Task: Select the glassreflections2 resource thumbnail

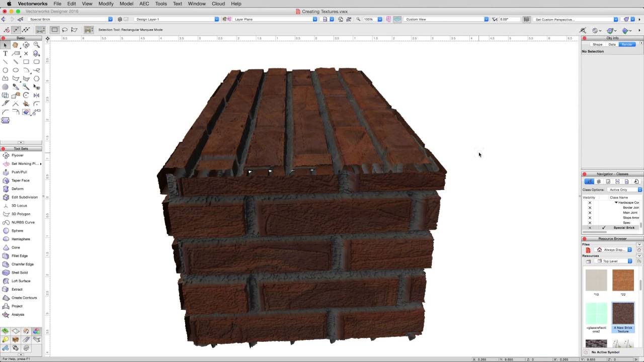Action: 596,314
